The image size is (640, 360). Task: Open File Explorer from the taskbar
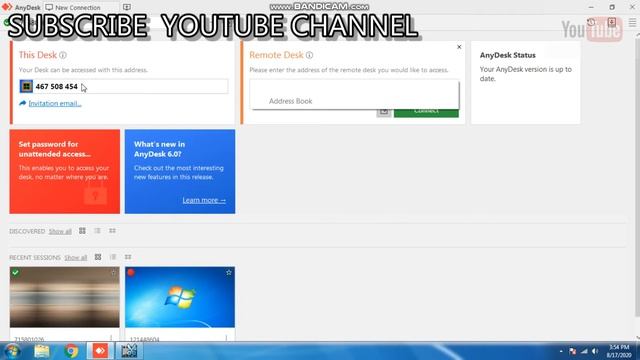(x=42, y=351)
